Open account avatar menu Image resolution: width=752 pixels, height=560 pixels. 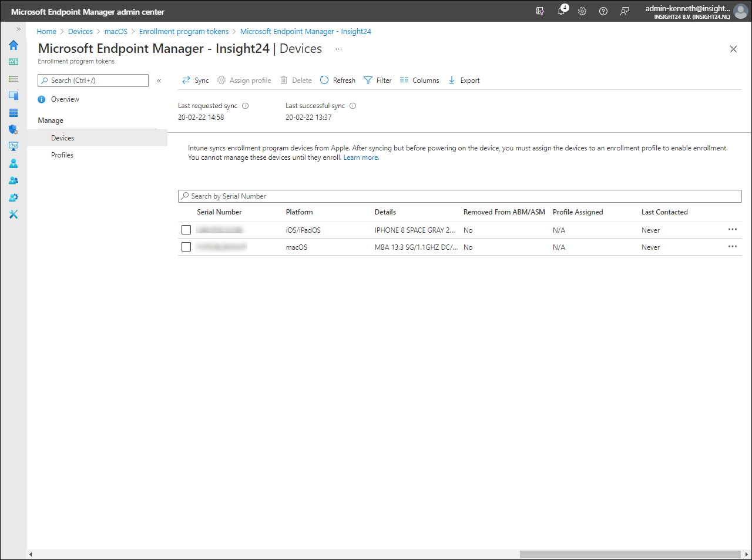(x=740, y=11)
